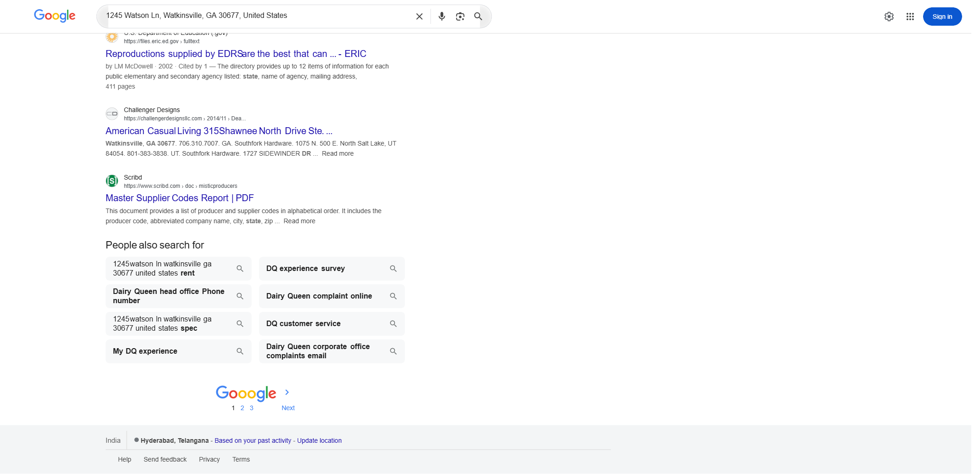Go to results page 3
This screenshot has width=980, height=474.
click(x=252, y=408)
